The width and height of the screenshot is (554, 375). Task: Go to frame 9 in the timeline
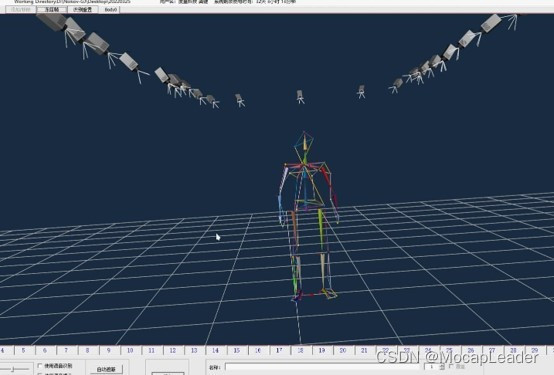(108, 350)
